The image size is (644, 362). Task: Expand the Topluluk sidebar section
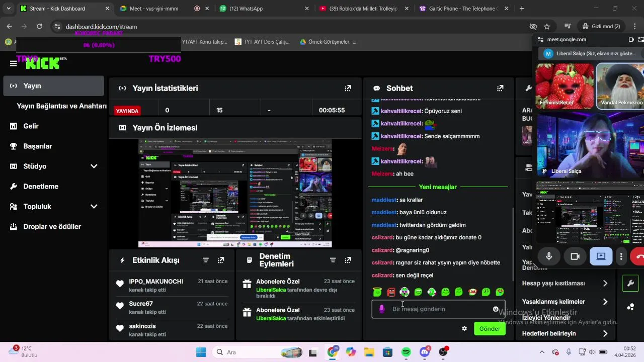[94, 206]
